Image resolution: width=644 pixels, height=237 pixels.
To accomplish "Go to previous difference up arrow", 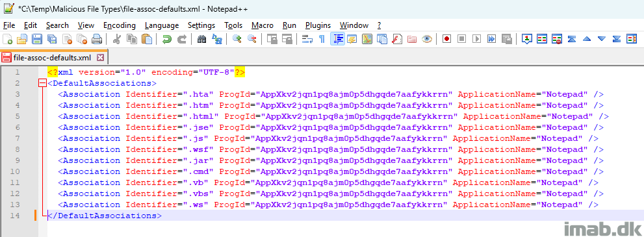I will tap(587, 39).
